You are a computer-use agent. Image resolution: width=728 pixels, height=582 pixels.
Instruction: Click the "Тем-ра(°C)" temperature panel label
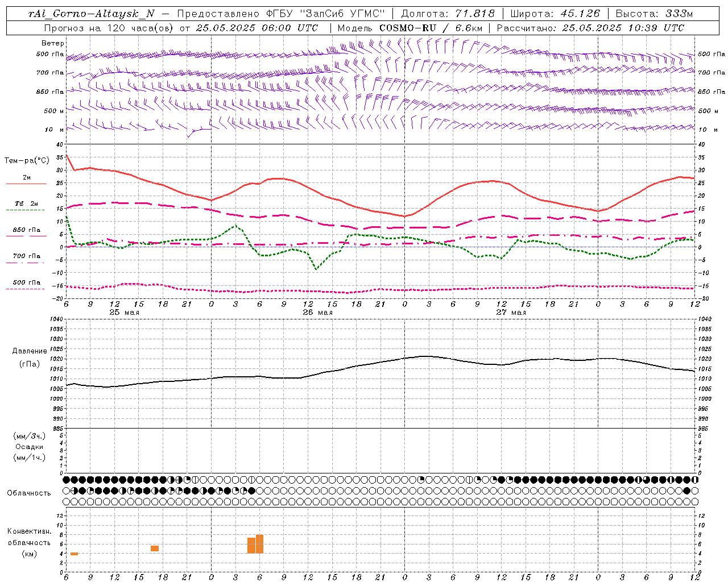coord(27,161)
